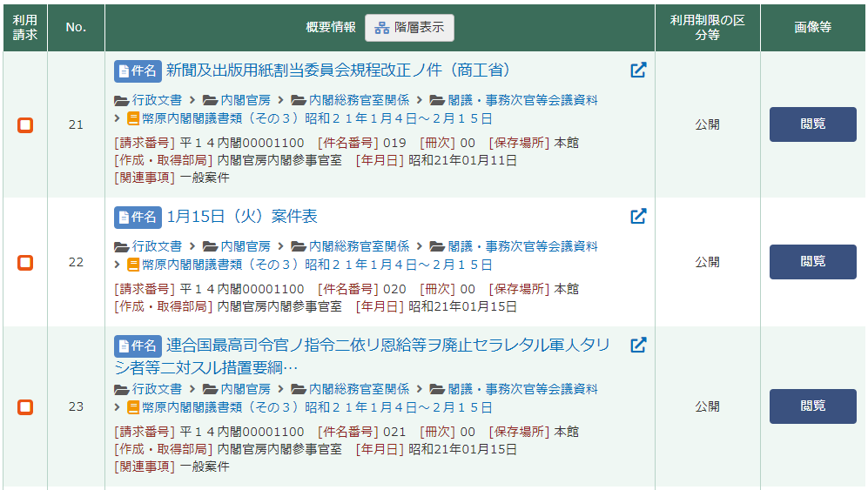This screenshot has height=490, width=868.
Task: Tick the request checkbox for No. 22
Action: 25,262
